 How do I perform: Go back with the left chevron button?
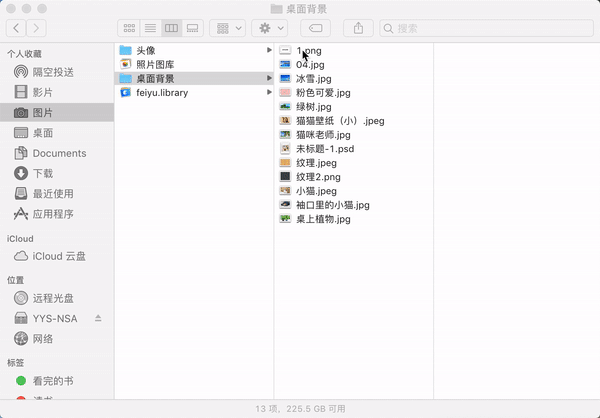(x=16, y=28)
